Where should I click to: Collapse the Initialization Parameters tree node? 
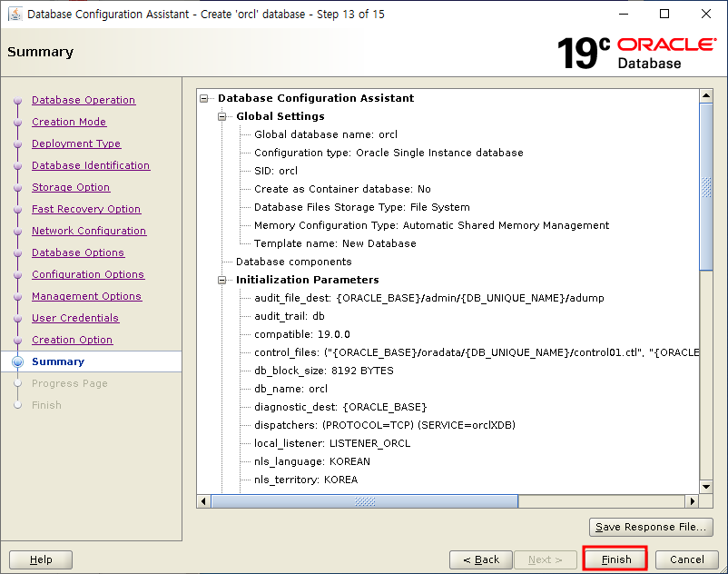221,280
